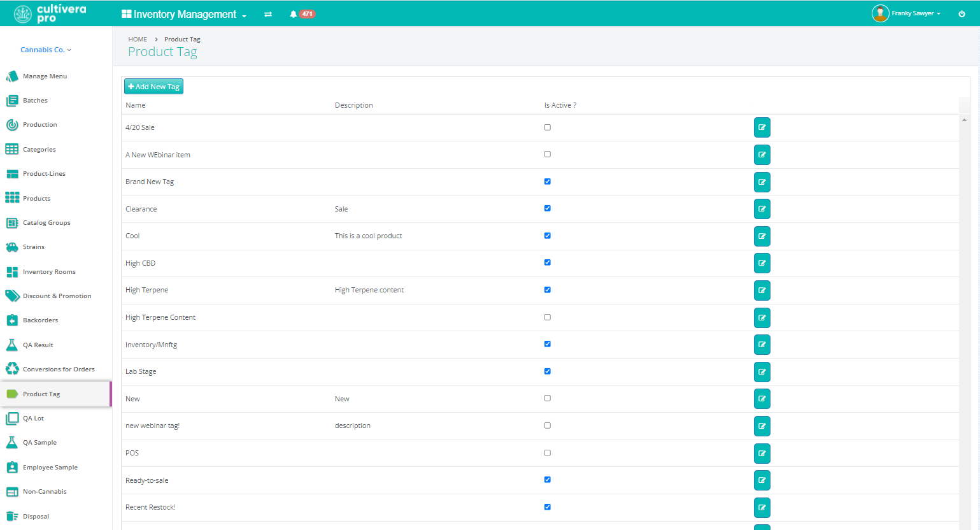Viewport: 980px width, 530px height.
Task: Open Disposal from the sidebar
Action: (x=36, y=517)
